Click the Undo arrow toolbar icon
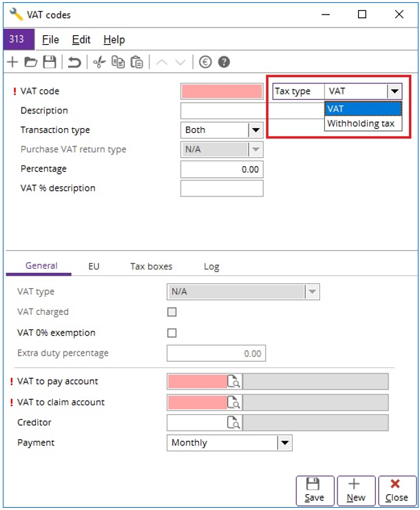The image size is (420, 510). 74,62
